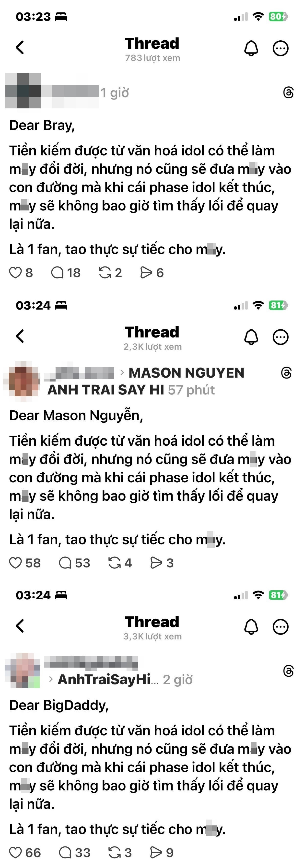
Task: Open more options on the 2,3K views thread
Action: click(281, 337)
